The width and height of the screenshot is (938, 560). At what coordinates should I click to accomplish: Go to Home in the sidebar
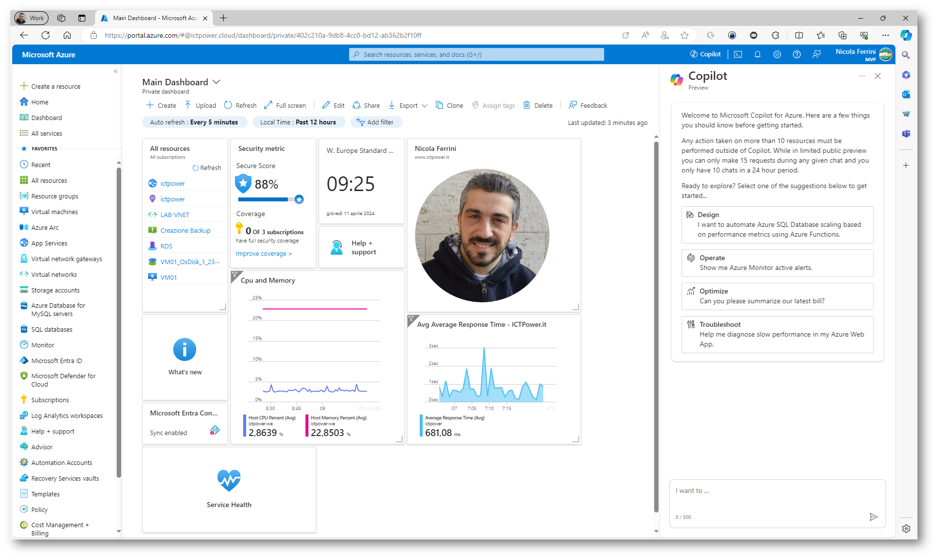tap(34, 102)
